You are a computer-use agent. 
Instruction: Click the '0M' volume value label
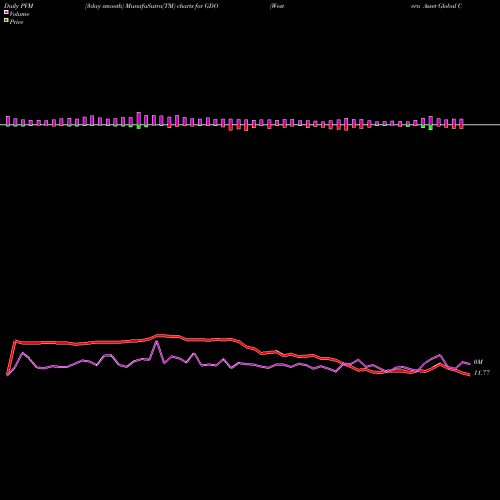tap(478, 362)
